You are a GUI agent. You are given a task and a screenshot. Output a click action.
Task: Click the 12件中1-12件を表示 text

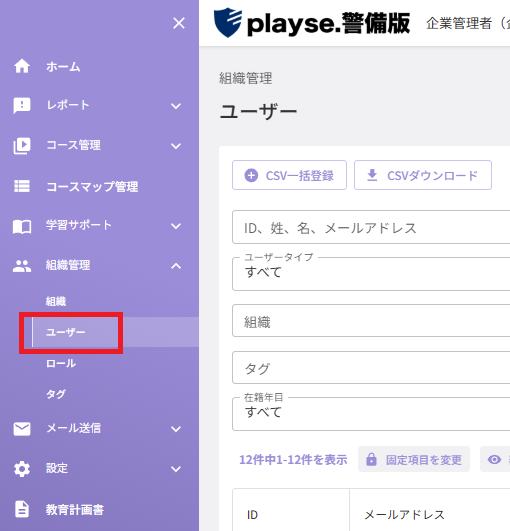[x=293, y=460]
